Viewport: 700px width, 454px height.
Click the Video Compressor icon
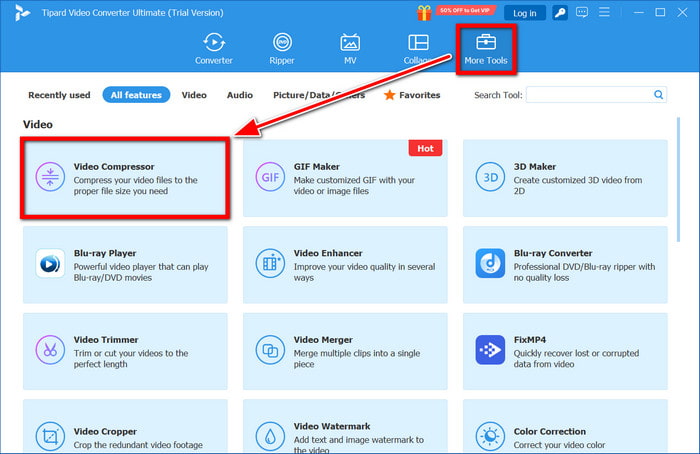(x=50, y=177)
